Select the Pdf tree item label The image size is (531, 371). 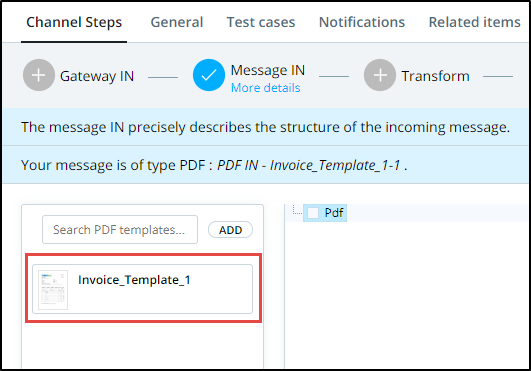click(x=334, y=213)
